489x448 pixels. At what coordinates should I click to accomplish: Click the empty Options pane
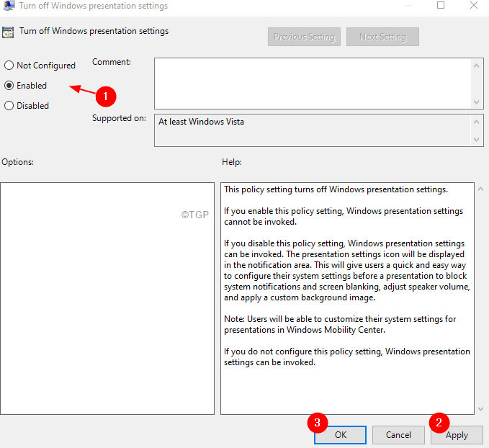click(107, 299)
